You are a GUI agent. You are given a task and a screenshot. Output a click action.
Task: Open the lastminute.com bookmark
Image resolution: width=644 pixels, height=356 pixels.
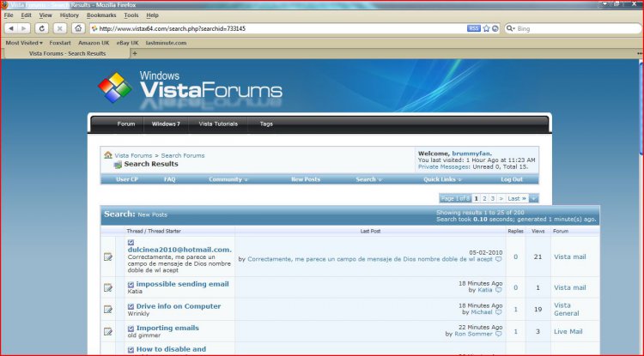click(x=166, y=43)
